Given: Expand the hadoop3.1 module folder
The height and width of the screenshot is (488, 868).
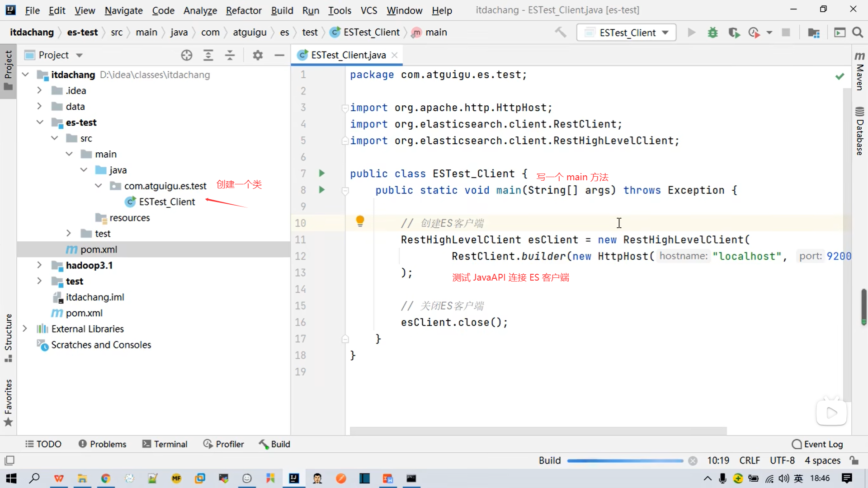Looking at the screenshot, I should [39, 265].
